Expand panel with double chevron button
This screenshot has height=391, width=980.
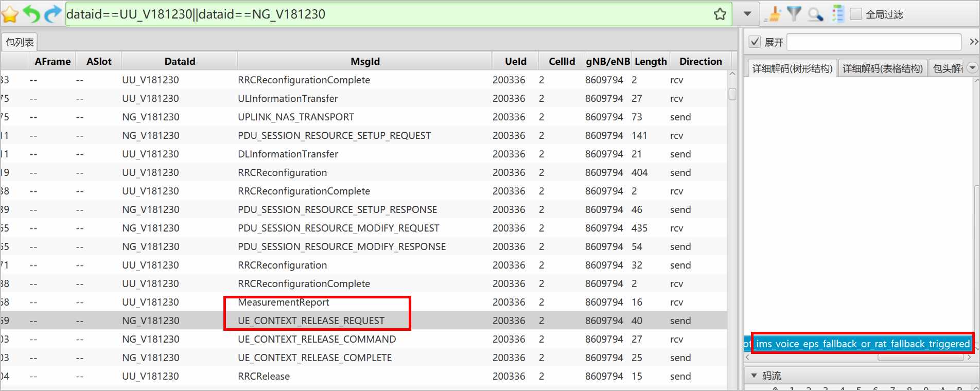(x=973, y=42)
